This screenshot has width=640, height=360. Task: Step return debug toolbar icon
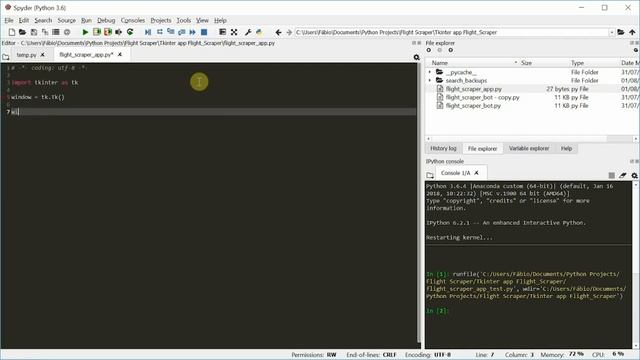182,32
